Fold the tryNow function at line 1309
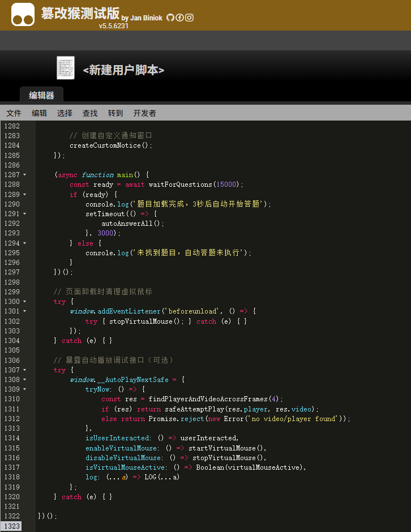 click(x=25, y=389)
